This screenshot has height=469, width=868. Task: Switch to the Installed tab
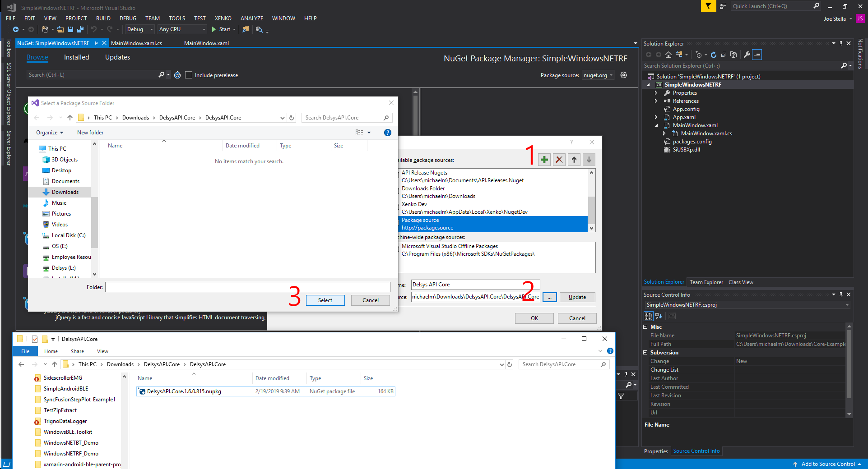[76, 57]
